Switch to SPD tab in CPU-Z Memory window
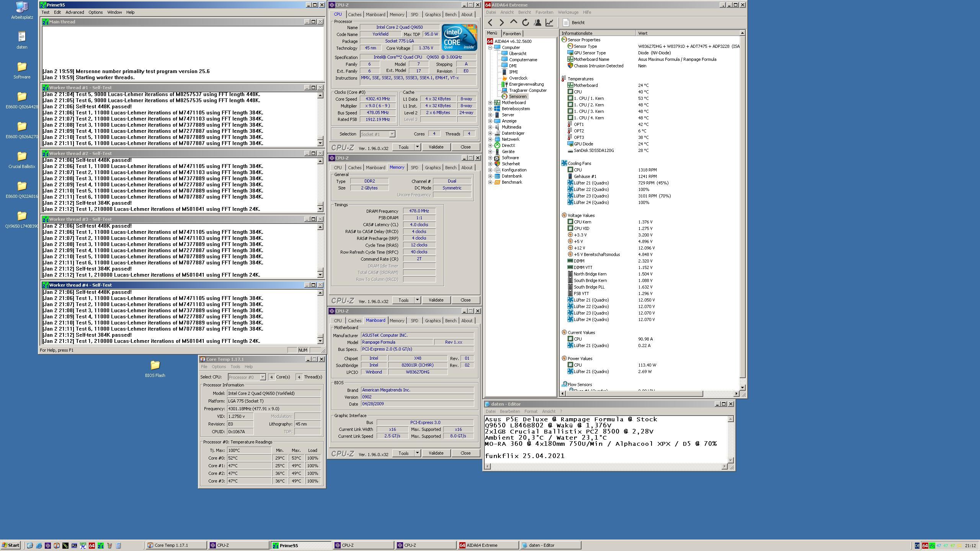The width and height of the screenshot is (980, 551). point(414,168)
